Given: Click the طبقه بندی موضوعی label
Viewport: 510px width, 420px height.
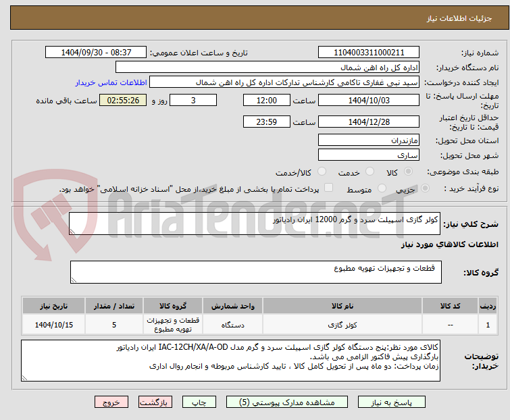Looking at the screenshot, I should pyautogui.click(x=463, y=172).
